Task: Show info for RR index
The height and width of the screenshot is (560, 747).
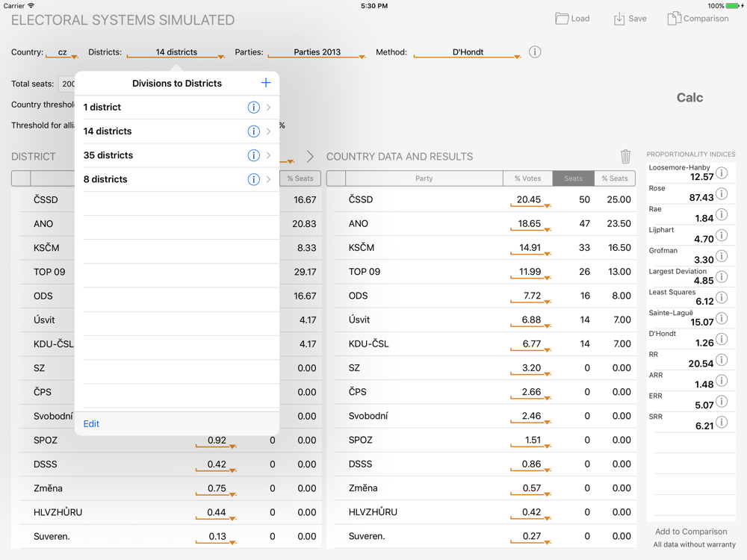Action: (x=722, y=360)
